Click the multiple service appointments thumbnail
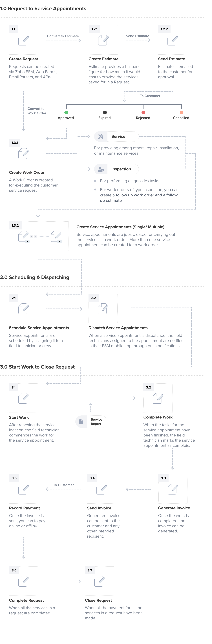This screenshot has height=644, width=212. [39, 236]
